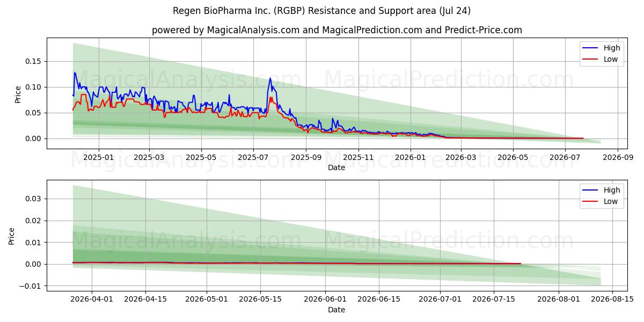The image size is (644, 322).
Task: Click the '2025-11' tick label on top chart
Action: (358, 157)
